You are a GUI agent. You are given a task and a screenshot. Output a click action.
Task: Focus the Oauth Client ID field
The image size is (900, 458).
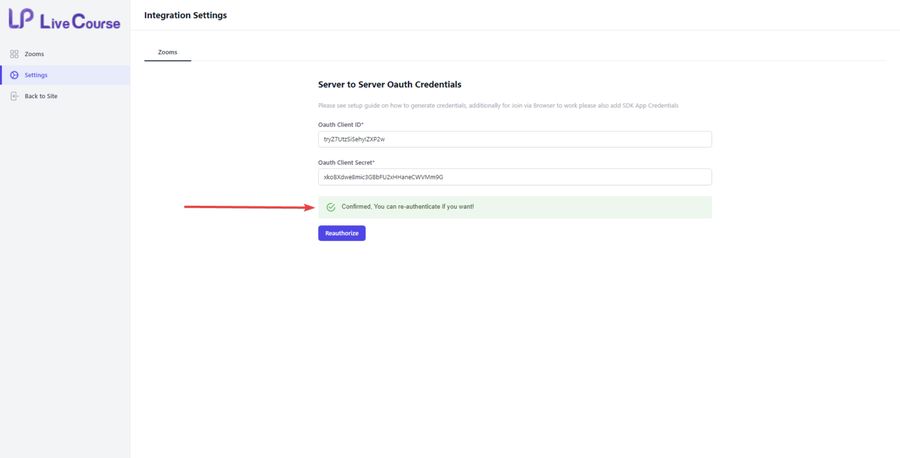(x=515, y=139)
